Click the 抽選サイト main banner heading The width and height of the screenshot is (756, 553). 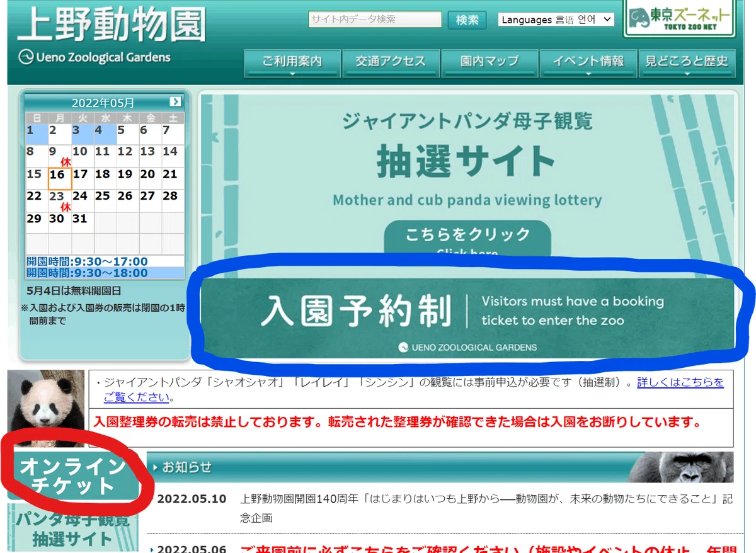pos(467,161)
